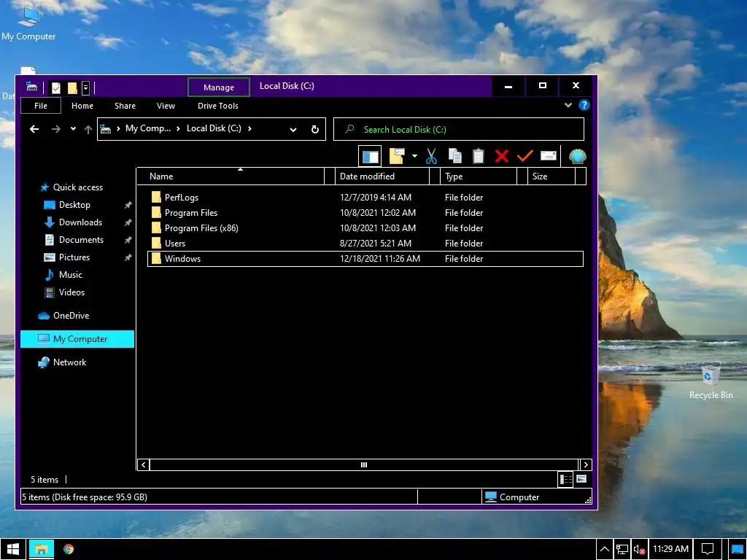Sort by the Size column header
This screenshot has width=747, height=560.
coord(551,176)
